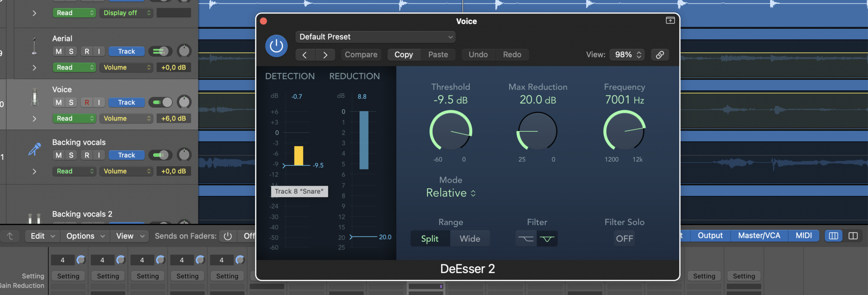Click the 7001 Hz frequency value
Viewport: 868px width, 295px height.
624,100
